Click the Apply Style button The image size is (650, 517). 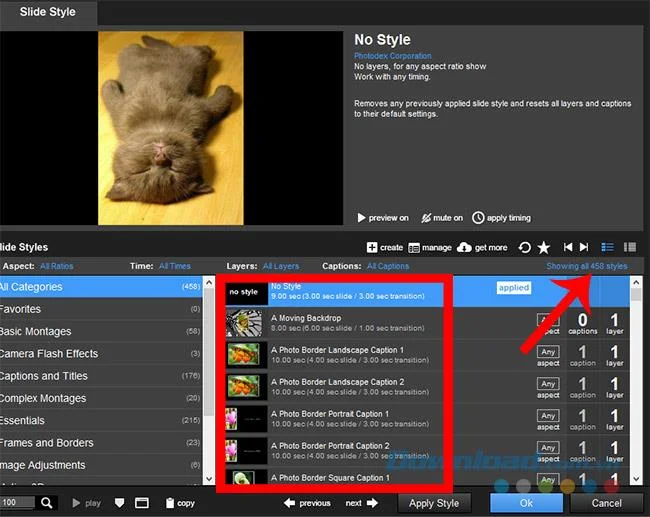coord(434,503)
